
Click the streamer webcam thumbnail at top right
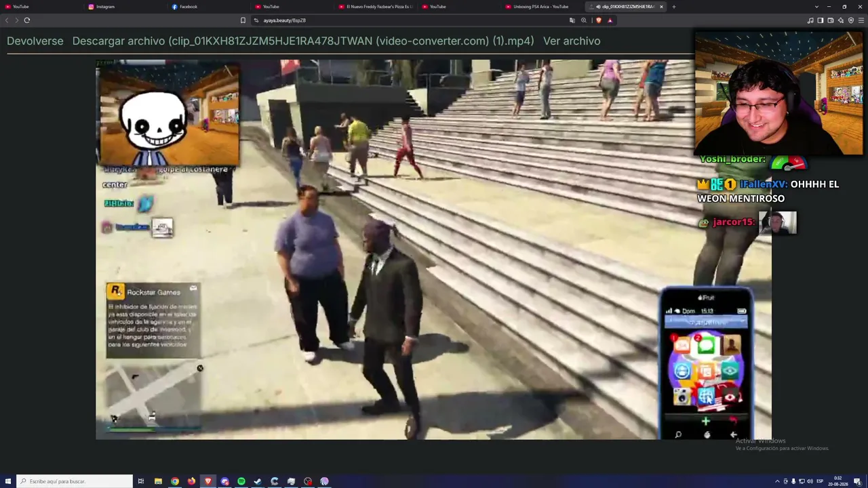tap(778, 93)
